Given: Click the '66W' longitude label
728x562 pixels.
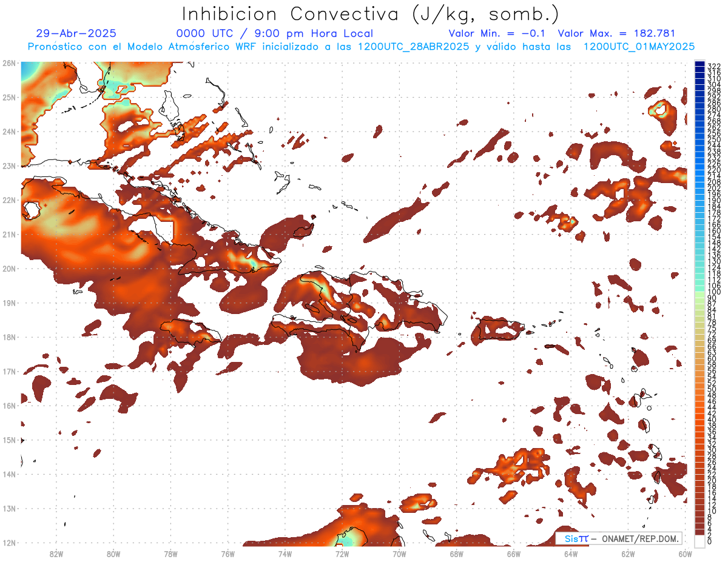Looking at the screenshot, I should tap(514, 554).
